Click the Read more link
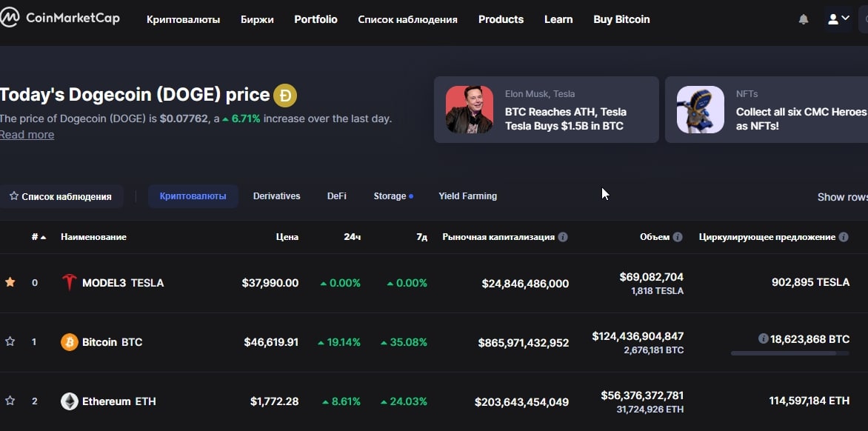The image size is (868, 431). [27, 135]
